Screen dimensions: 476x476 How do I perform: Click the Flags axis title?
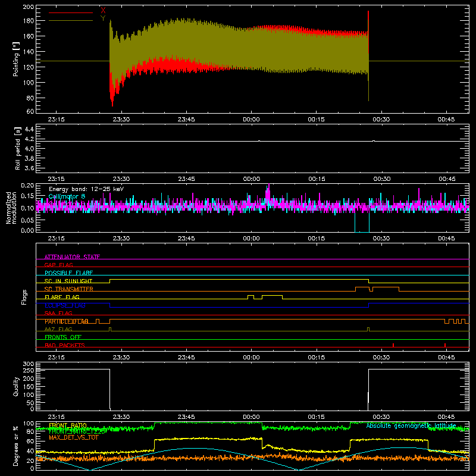(24, 297)
